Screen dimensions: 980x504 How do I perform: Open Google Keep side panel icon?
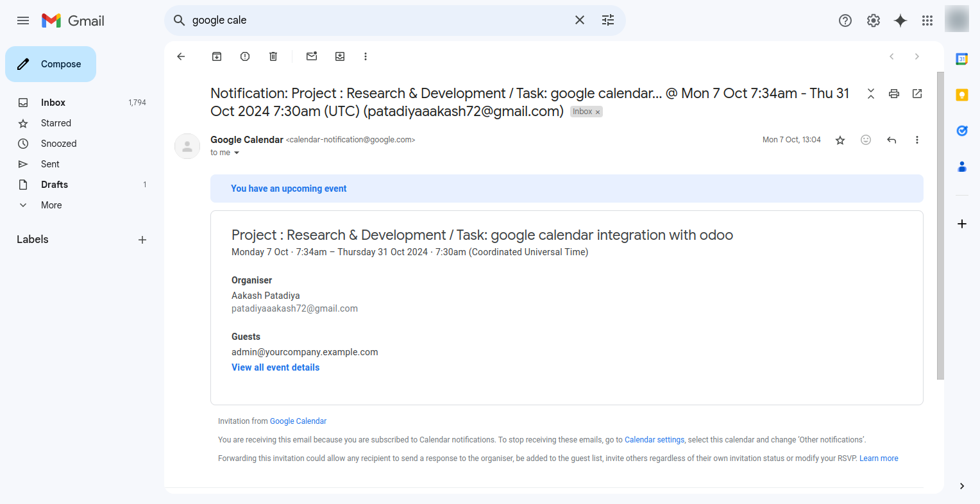click(962, 95)
